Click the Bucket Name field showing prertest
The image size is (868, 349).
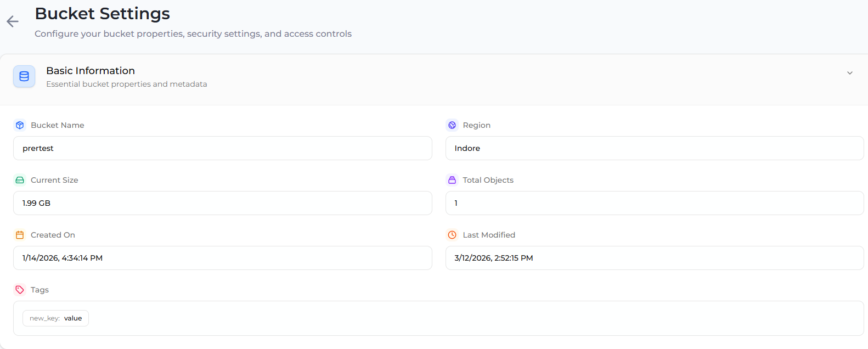coord(222,148)
